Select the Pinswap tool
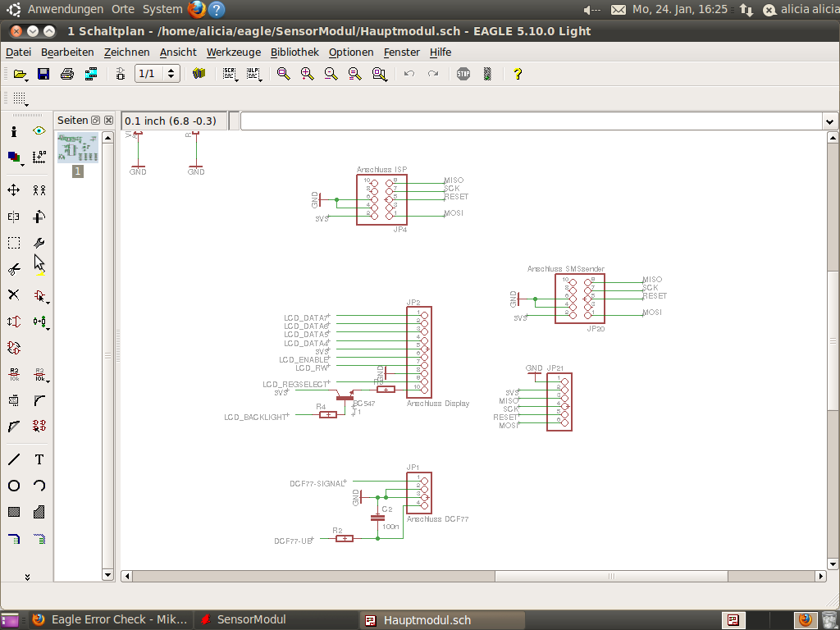The height and width of the screenshot is (630, 840). 14,322
